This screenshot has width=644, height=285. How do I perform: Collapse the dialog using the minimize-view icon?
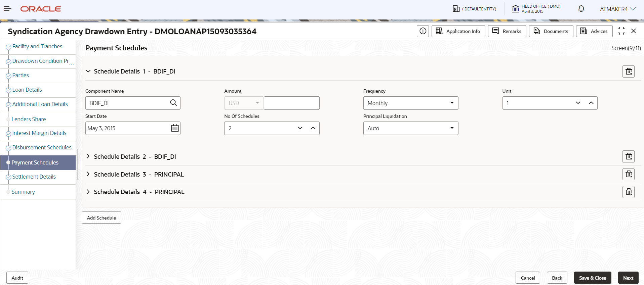(621, 31)
